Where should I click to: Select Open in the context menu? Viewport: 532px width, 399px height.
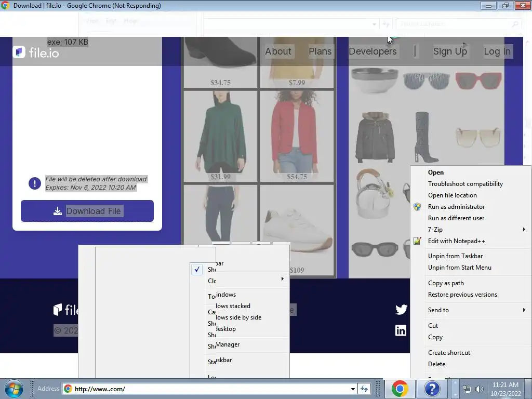(x=436, y=172)
